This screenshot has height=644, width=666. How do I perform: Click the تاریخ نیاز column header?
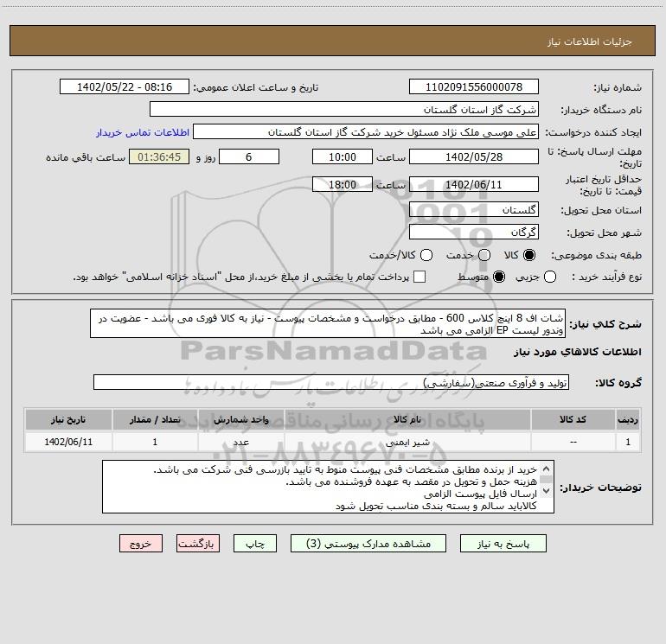coord(68,419)
